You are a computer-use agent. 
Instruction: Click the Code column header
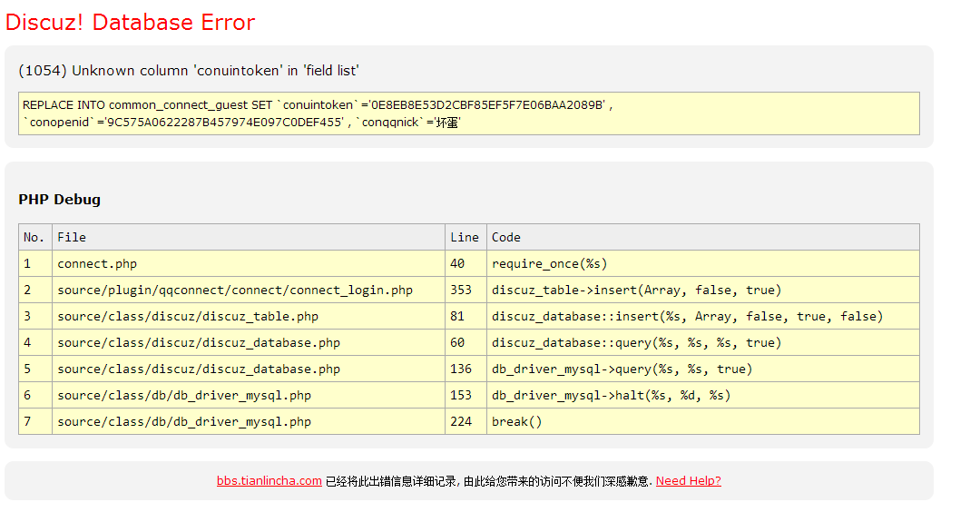(703, 238)
